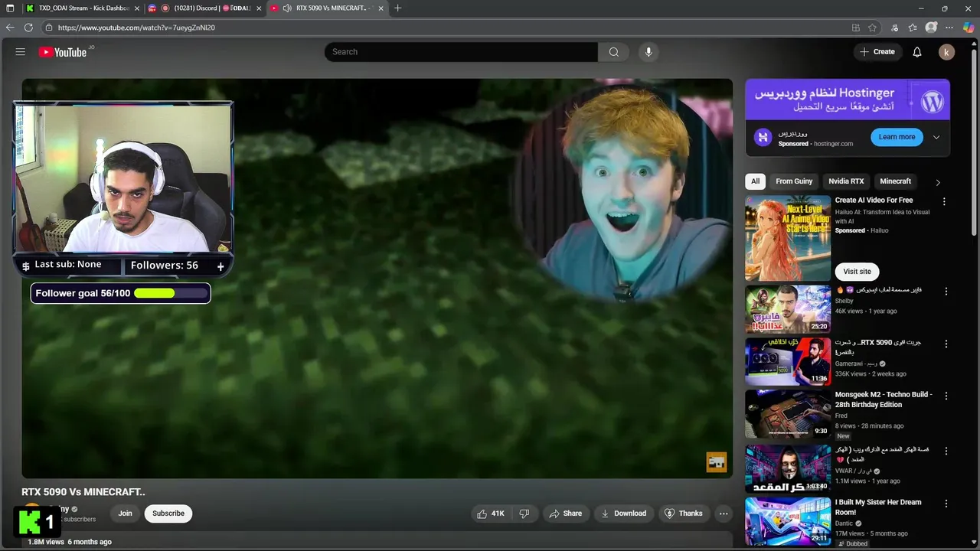980x551 pixels.
Task: Click the browser address bar URL
Action: (x=136, y=28)
